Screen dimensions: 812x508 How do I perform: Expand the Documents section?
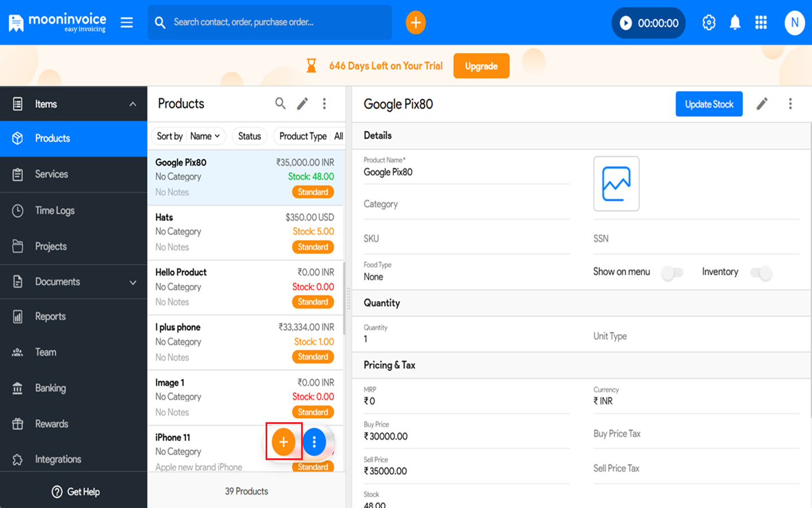(x=133, y=282)
